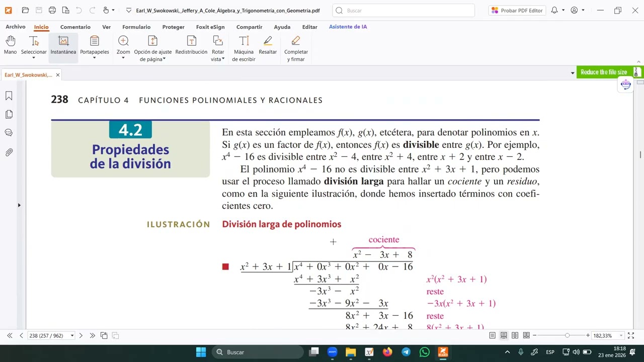This screenshot has width=644, height=362.
Task: Switch to the Compartir tab
Action: tap(249, 27)
